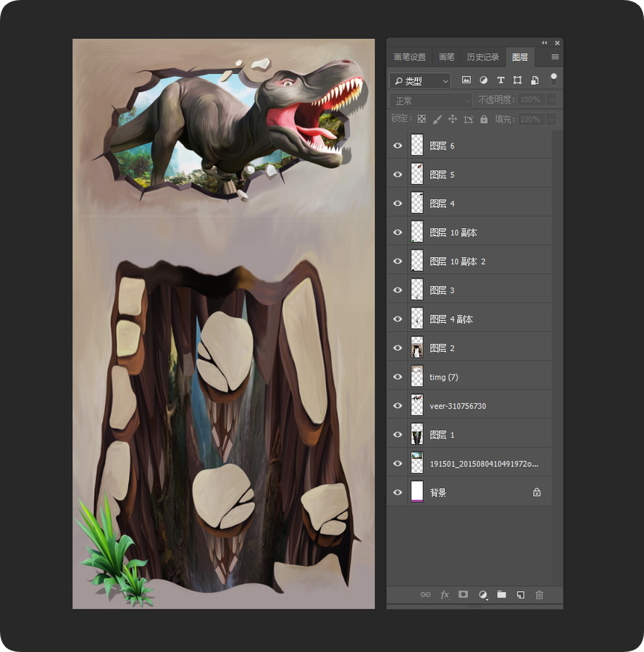
Task: Add layer style fx icon
Action: point(445,595)
